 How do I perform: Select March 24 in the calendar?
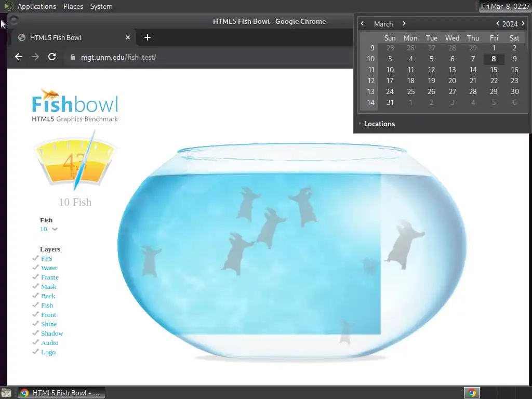tap(390, 91)
